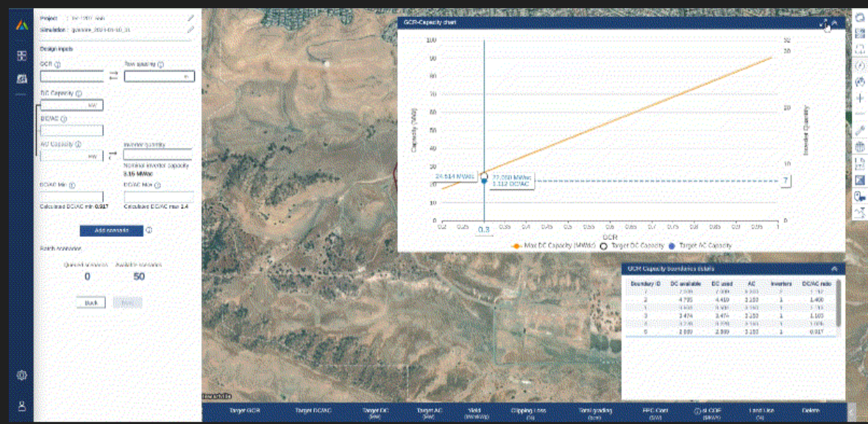Click the Add scenario button

111,230
